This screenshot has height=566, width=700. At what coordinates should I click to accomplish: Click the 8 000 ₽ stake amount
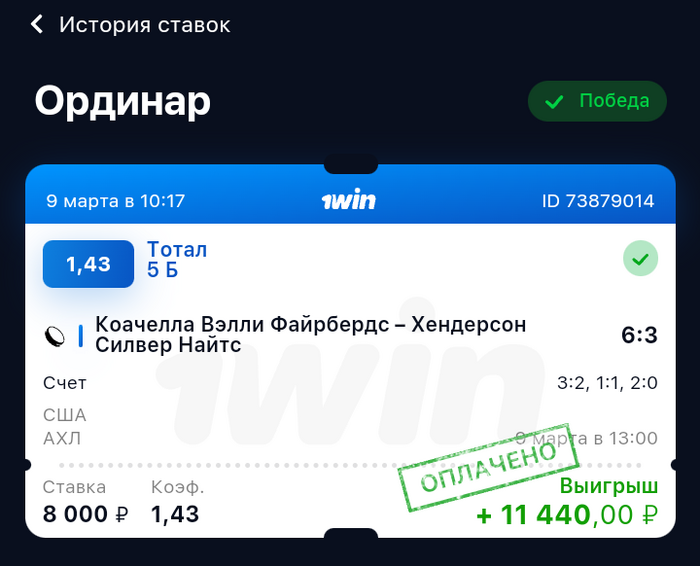pyautogui.click(x=86, y=514)
